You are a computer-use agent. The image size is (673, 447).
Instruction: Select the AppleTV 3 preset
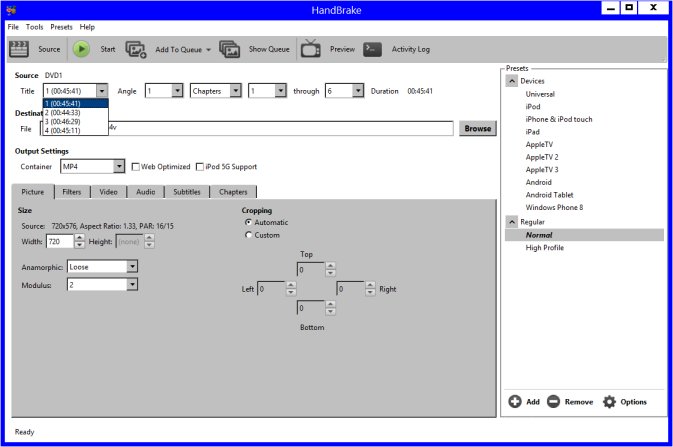pos(542,170)
